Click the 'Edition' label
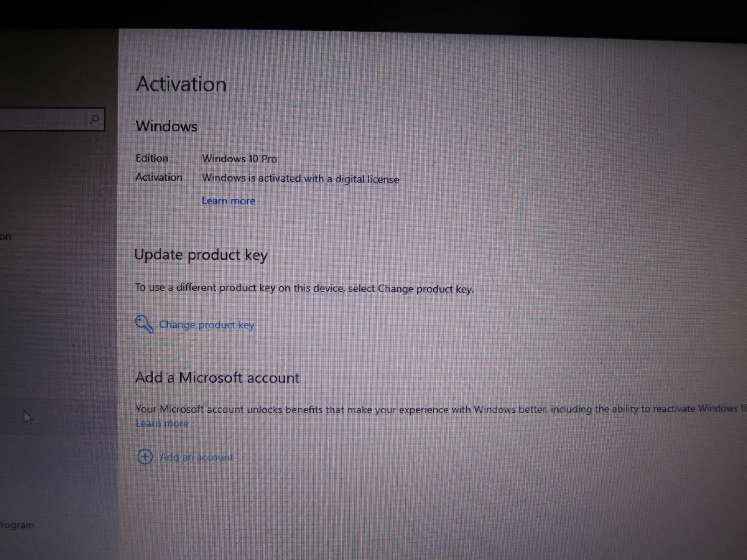The height and width of the screenshot is (560, 747). pyautogui.click(x=152, y=158)
